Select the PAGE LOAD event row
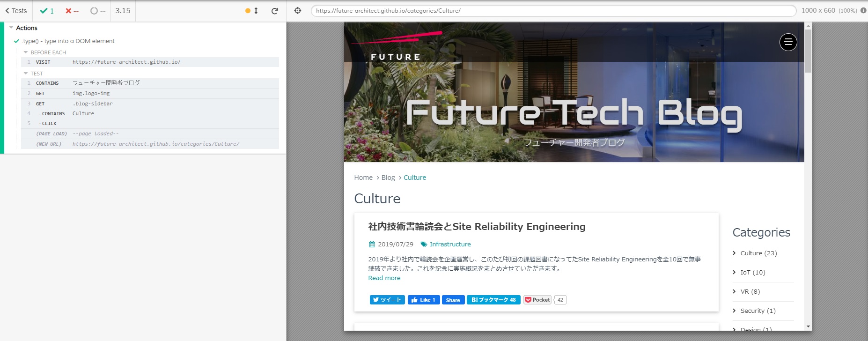868x341 pixels. point(150,133)
